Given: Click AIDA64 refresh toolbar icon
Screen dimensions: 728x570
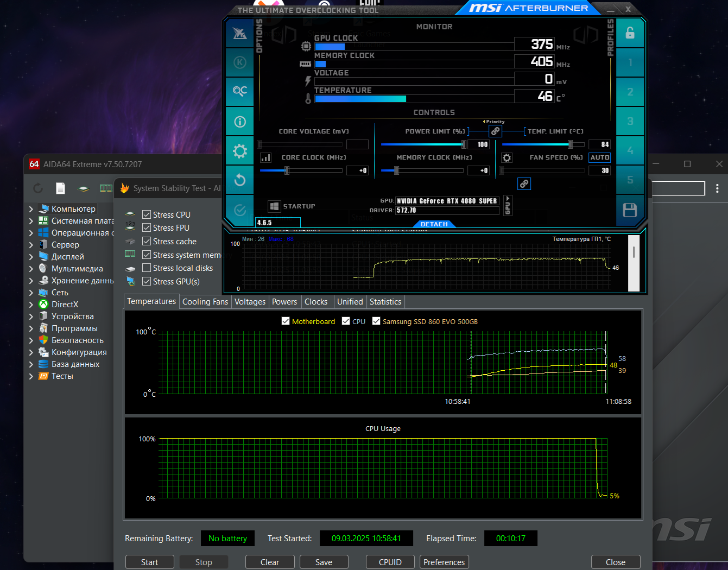Looking at the screenshot, I should point(38,188).
